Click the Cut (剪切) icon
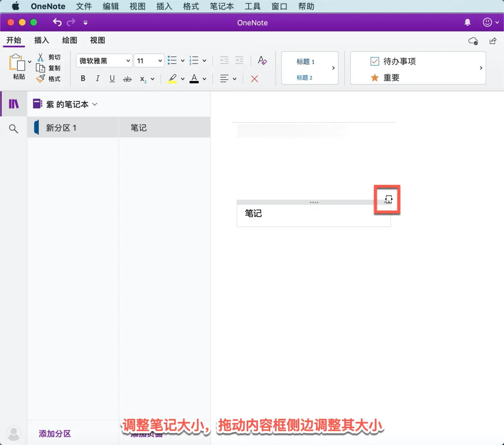Viewport: 504px width, 445px height. click(41, 56)
